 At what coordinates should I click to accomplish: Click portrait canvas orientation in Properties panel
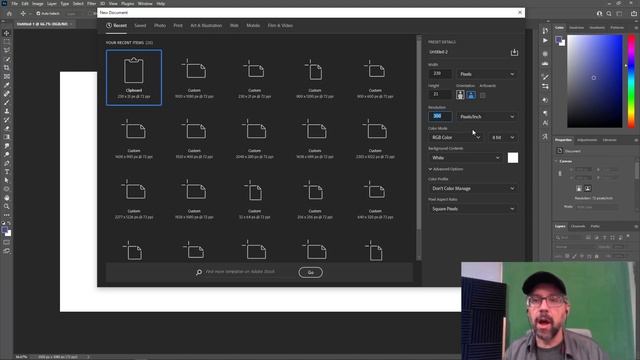[x=579, y=189]
